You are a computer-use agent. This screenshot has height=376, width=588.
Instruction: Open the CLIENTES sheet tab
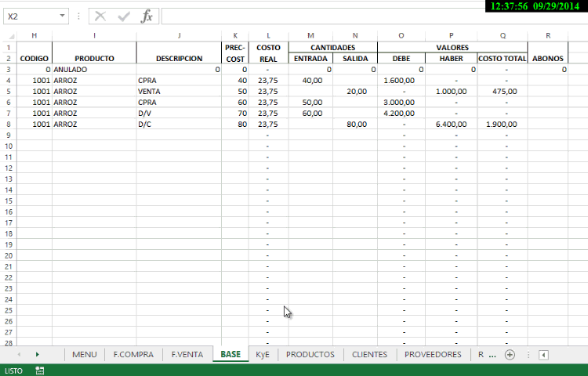[369, 354]
